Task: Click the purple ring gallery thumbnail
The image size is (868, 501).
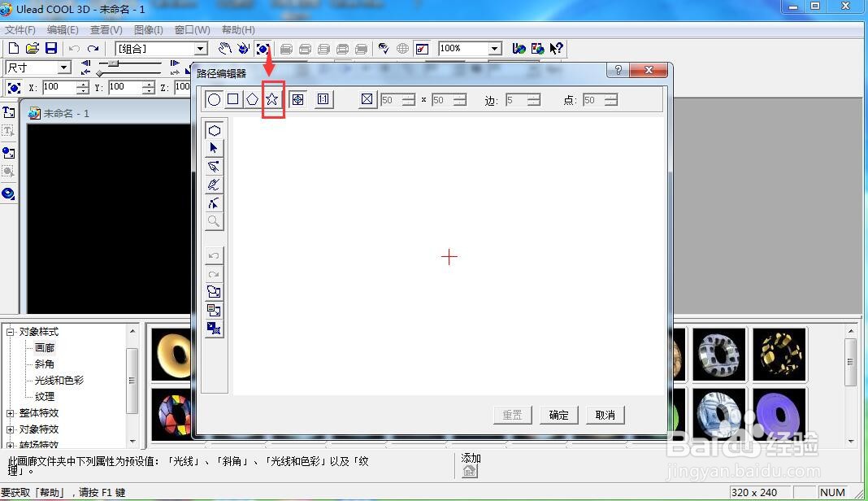Action: coord(779,414)
